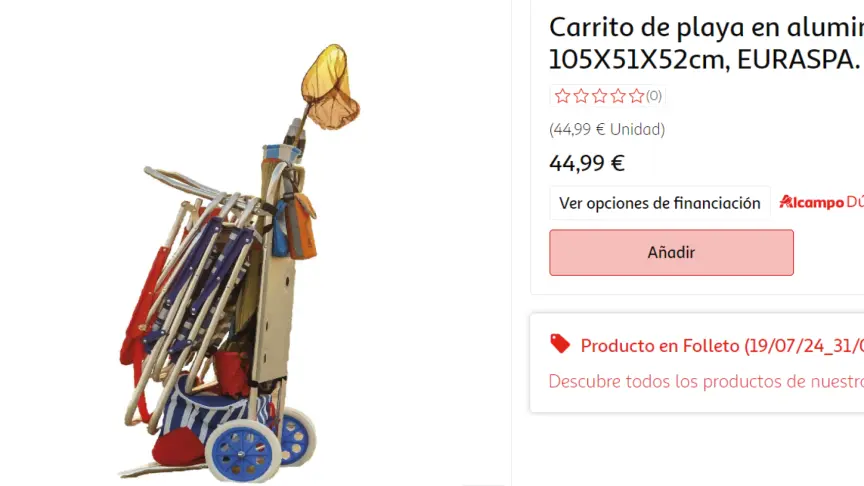Add the product with the Añadir button
This screenshot has height=486, width=864.
671,252
